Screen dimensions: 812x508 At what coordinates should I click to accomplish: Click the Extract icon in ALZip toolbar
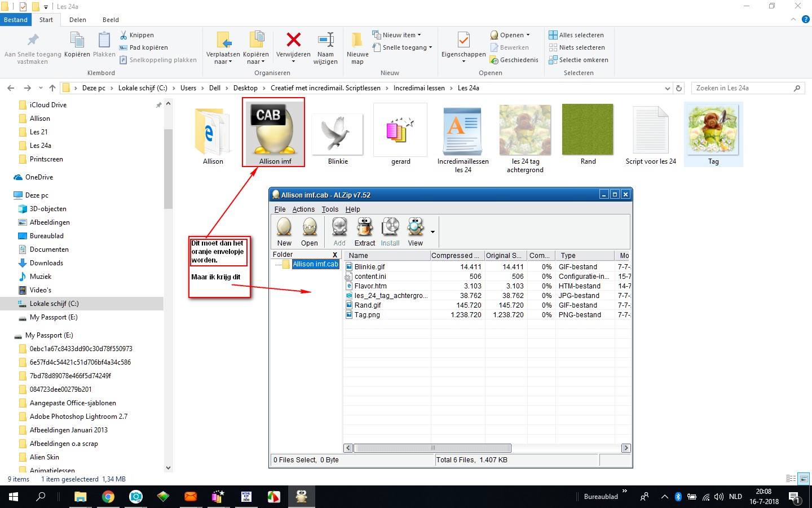pos(365,227)
